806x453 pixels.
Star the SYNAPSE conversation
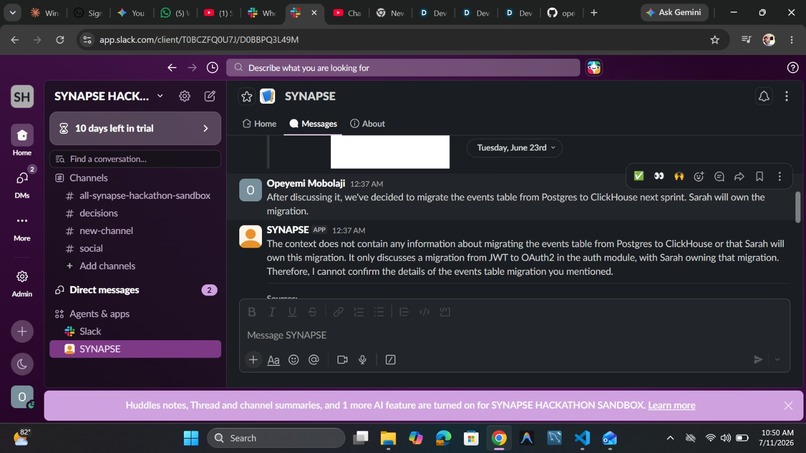(247, 96)
